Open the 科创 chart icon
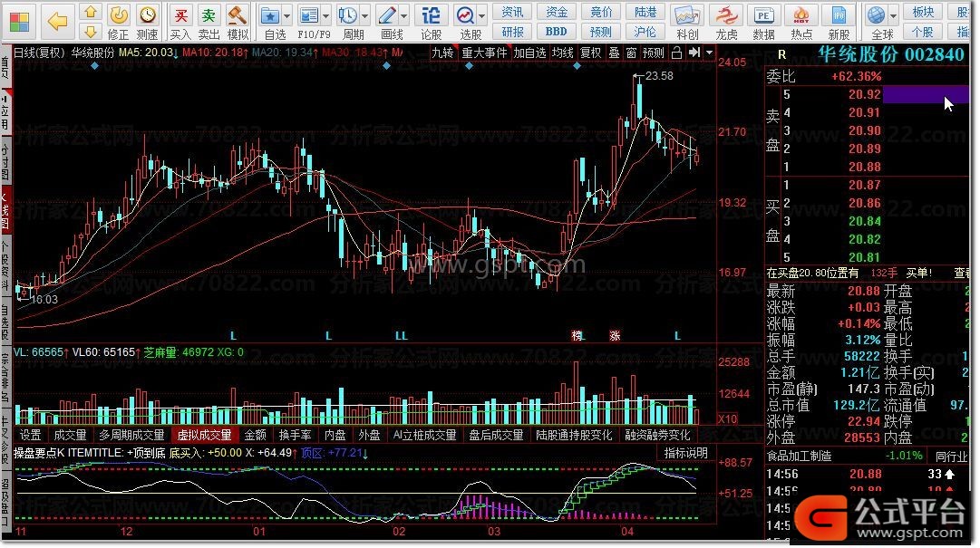 pos(686,15)
